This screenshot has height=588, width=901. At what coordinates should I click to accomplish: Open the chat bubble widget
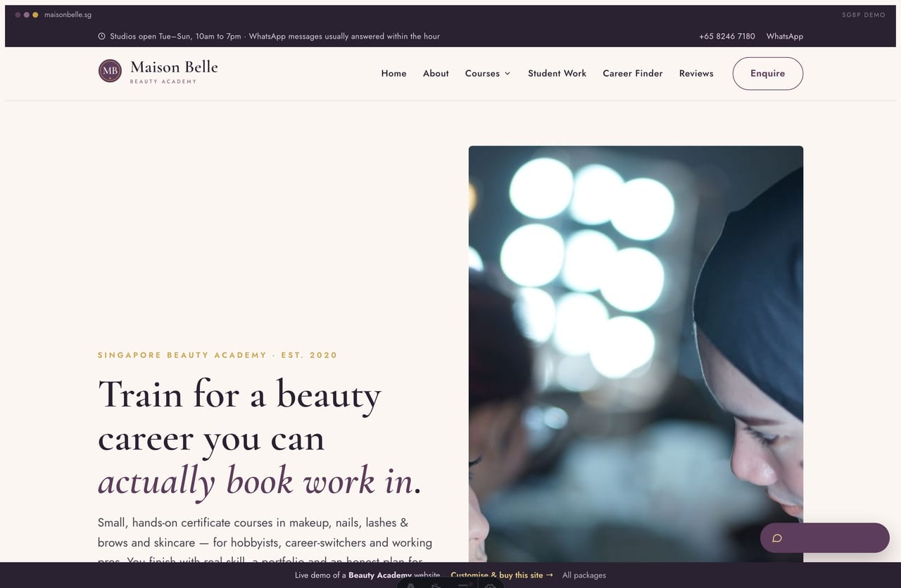pos(824,538)
